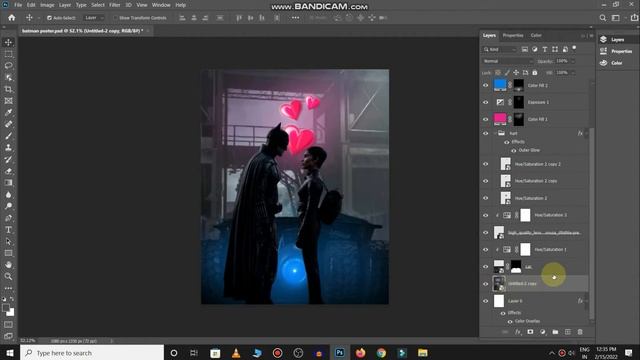Go to Photoshop Home screen icon
The width and height of the screenshot is (640, 360).
[x=11, y=18]
